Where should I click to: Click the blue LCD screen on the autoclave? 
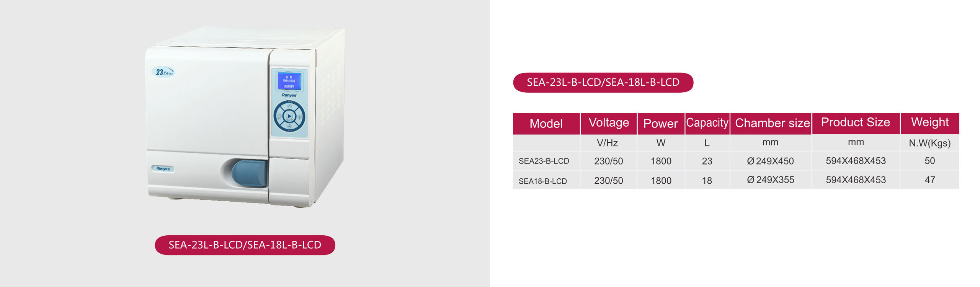pos(289,81)
